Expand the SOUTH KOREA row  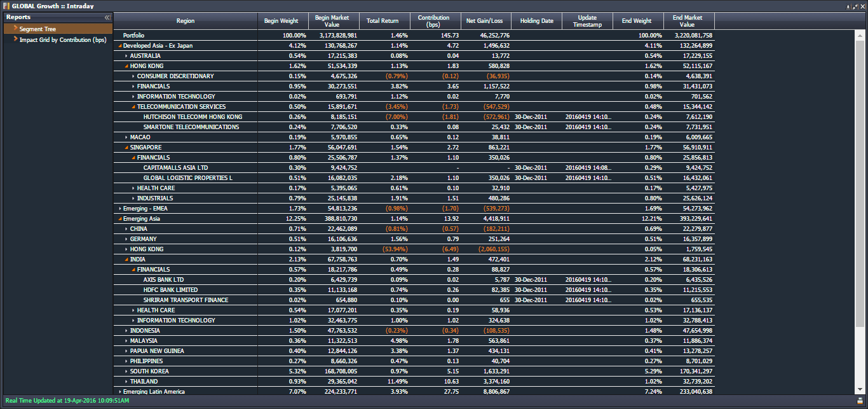(126, 371)
